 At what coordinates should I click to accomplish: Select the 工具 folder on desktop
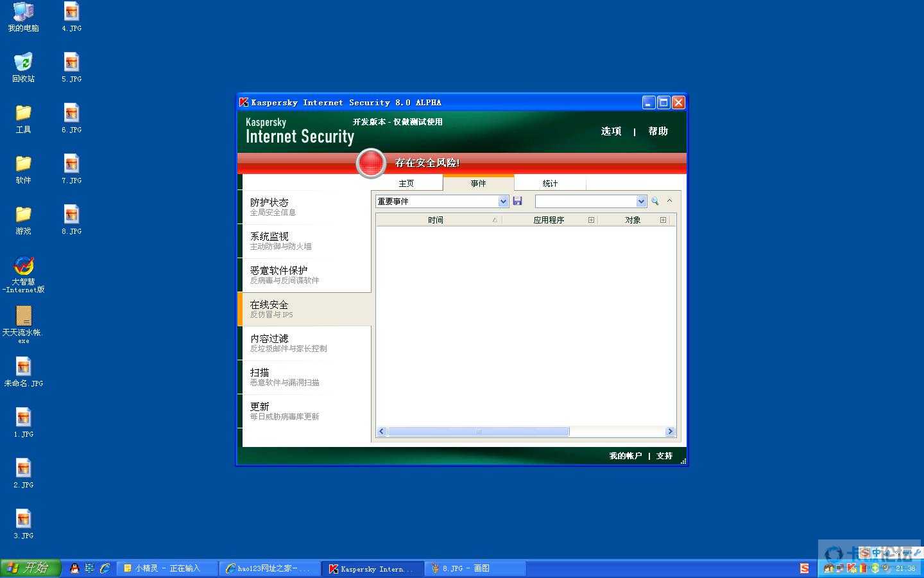[x=23, y=118]
